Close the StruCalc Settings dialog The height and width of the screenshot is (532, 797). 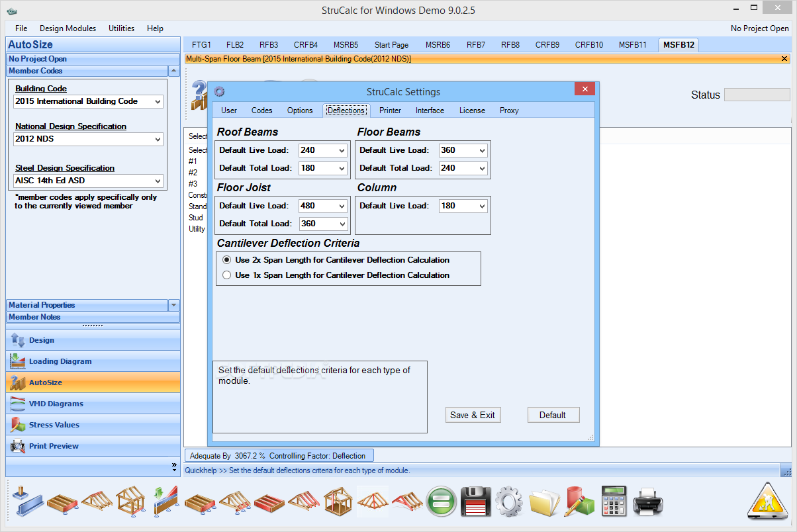585,89
